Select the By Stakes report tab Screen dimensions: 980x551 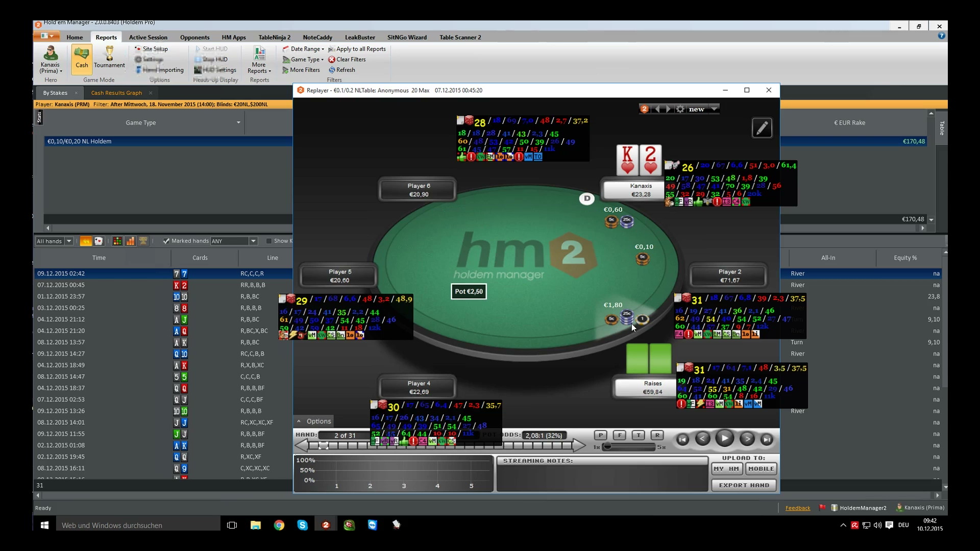(x=55, y=93)
